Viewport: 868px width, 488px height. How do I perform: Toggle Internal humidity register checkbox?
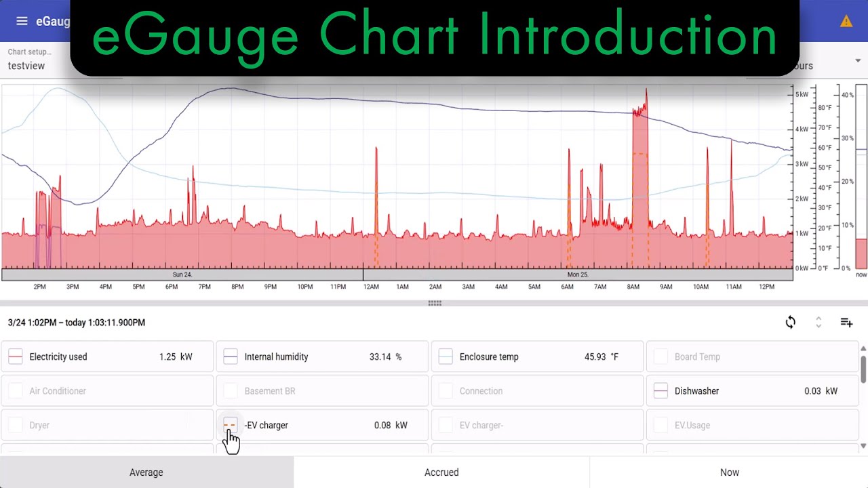(x=231, y=357)
